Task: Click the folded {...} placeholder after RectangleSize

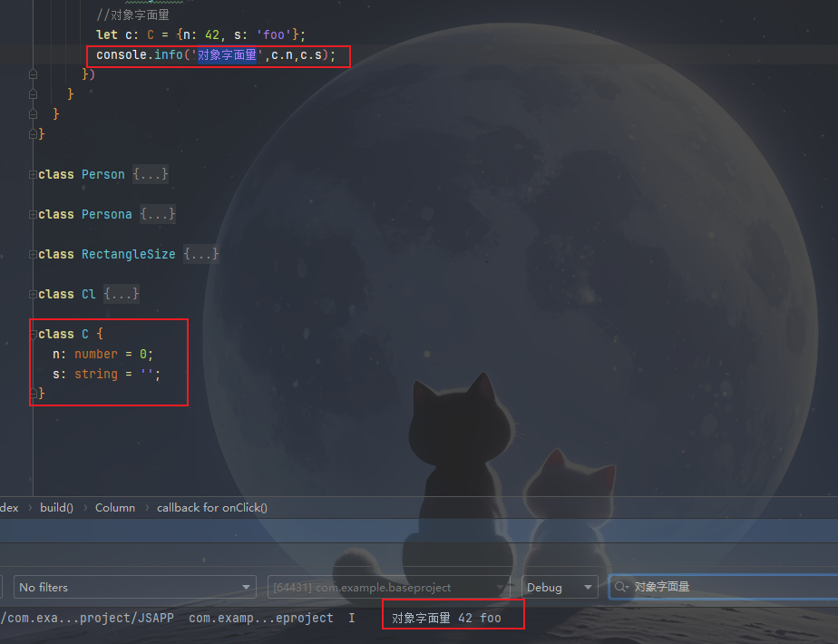Action: 201,254
